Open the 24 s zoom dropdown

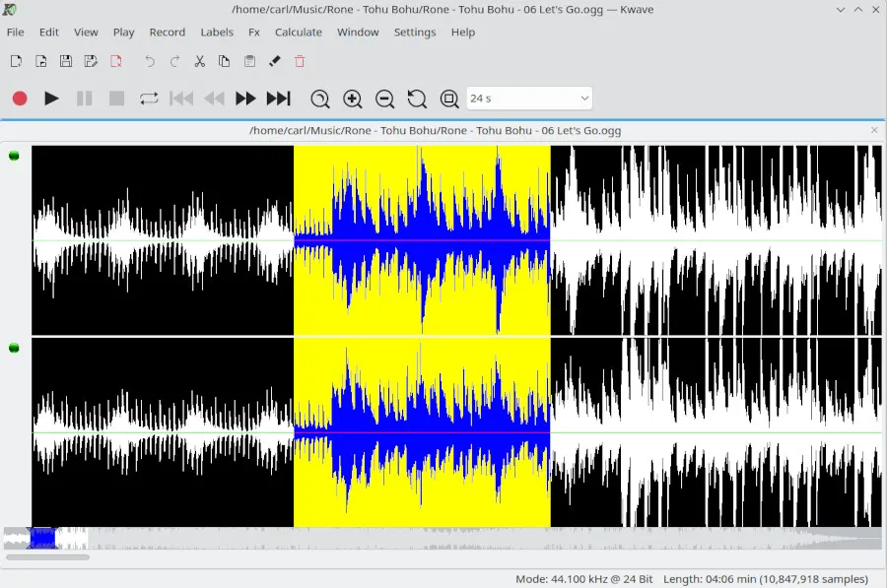(x=529, y=98)
